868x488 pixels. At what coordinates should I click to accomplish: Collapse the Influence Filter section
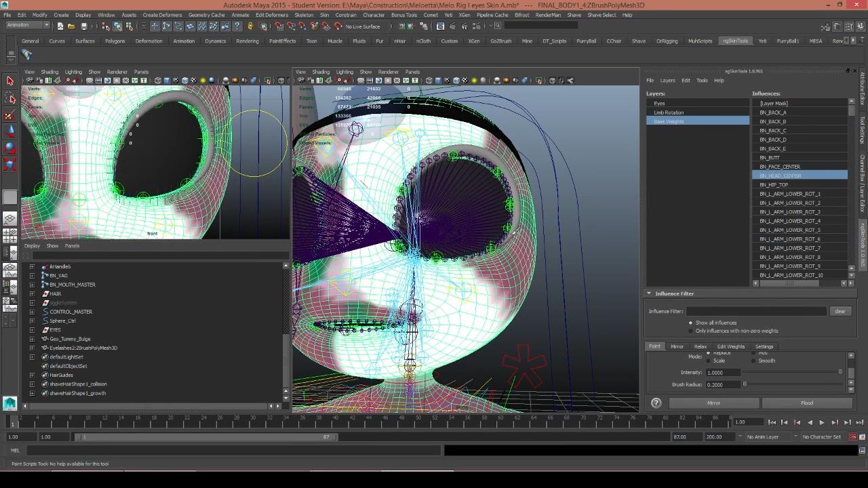[x=649, y=293]
